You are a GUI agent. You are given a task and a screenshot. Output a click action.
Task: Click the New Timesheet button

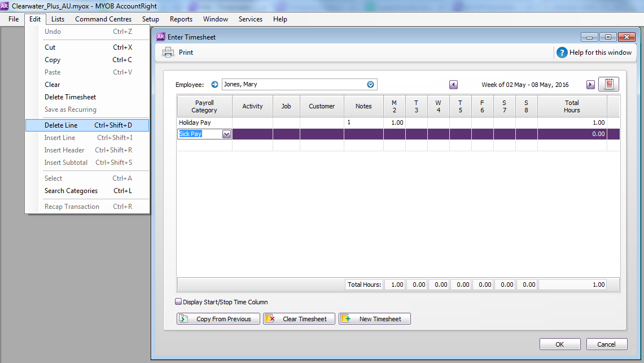click(x=374, y=319)
